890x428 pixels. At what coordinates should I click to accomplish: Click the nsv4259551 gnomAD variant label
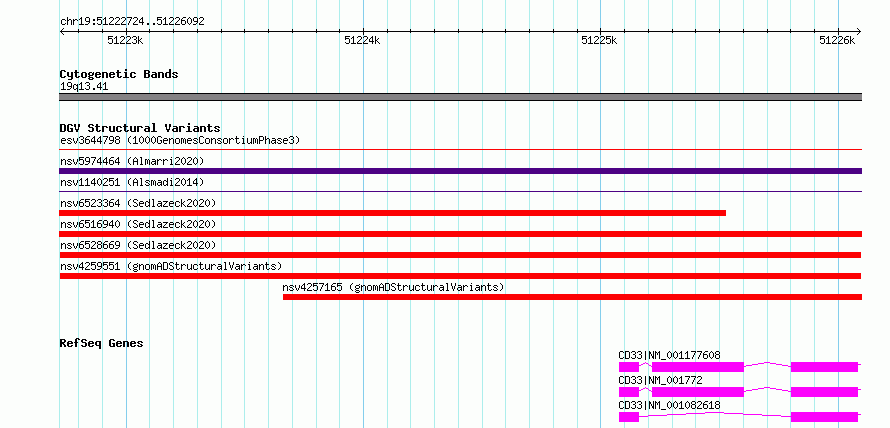click(171, 266)
